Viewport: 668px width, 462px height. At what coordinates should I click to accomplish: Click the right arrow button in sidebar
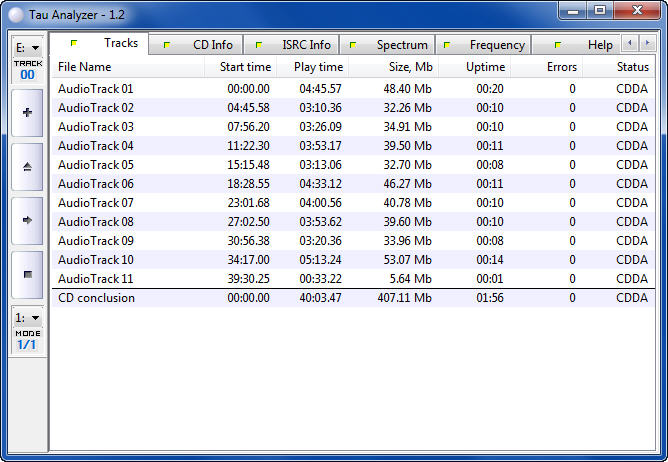(27, 220)
